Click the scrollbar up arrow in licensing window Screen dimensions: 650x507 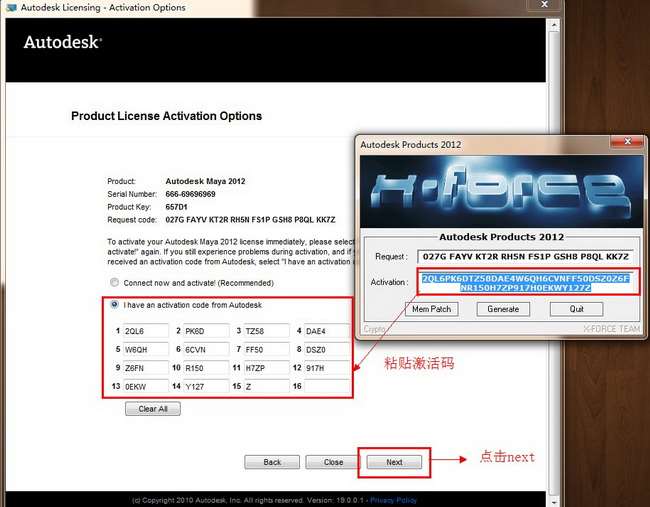553,25
